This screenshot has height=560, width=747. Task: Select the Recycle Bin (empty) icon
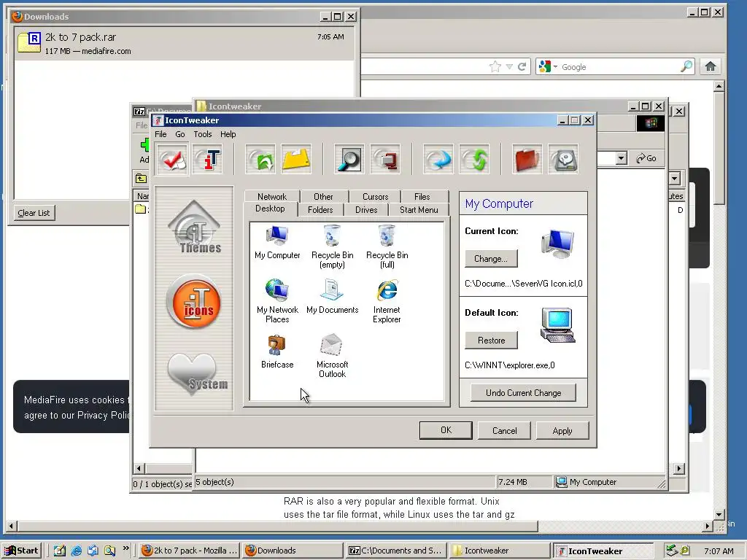332,246
